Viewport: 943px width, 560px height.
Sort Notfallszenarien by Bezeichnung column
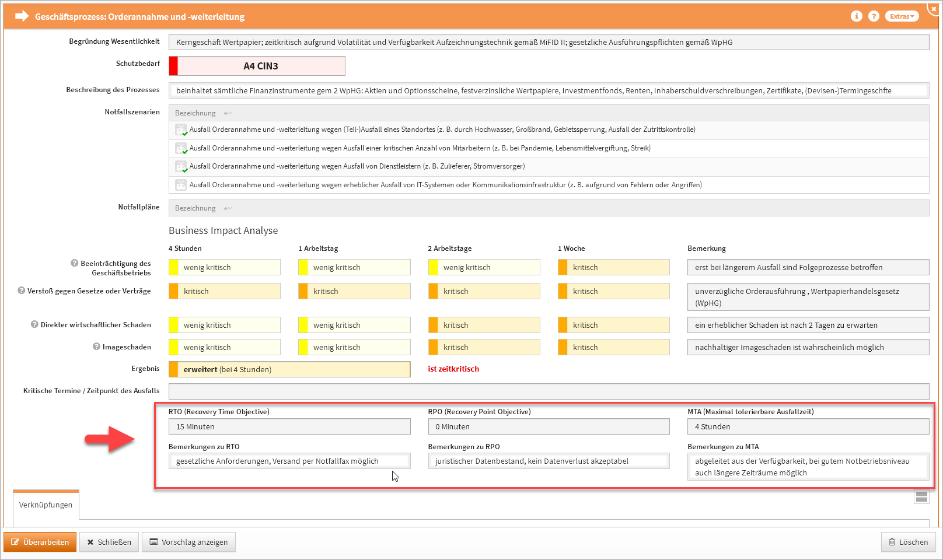195,113
